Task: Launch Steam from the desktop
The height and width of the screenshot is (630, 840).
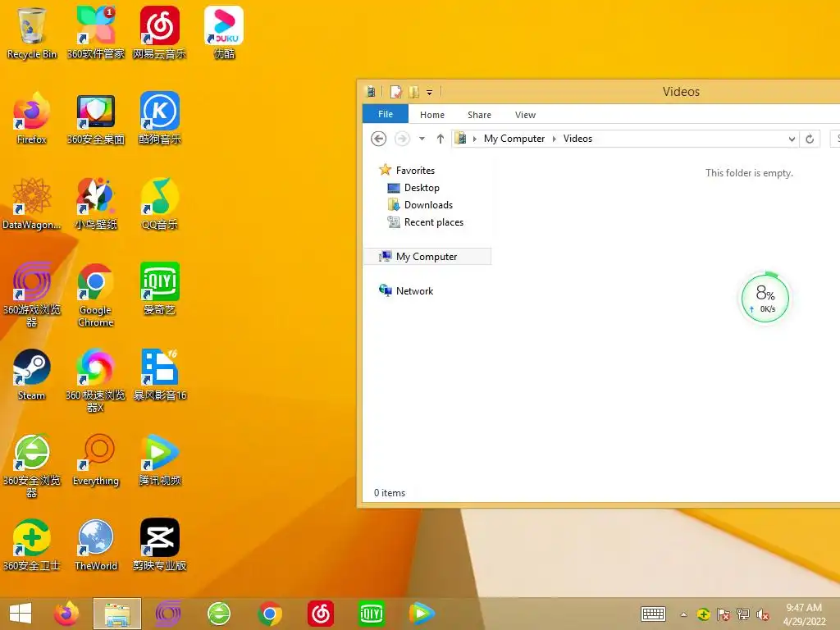Action: pyautogui.click(x=32, y=374)
